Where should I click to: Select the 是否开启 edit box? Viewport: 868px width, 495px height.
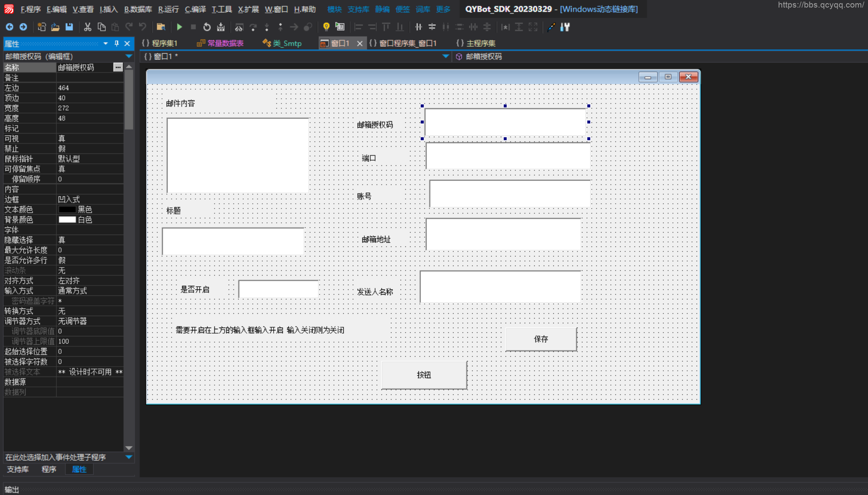(278, 289)
